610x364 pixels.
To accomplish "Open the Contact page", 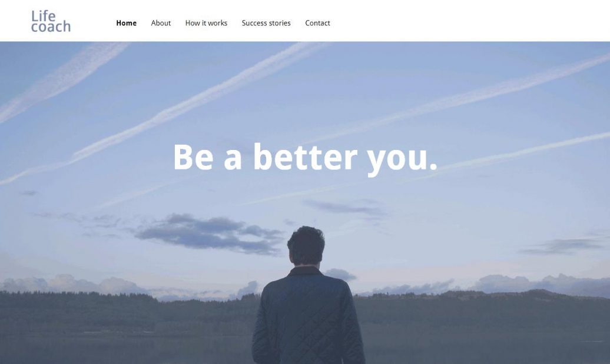I will pos(317,23).
